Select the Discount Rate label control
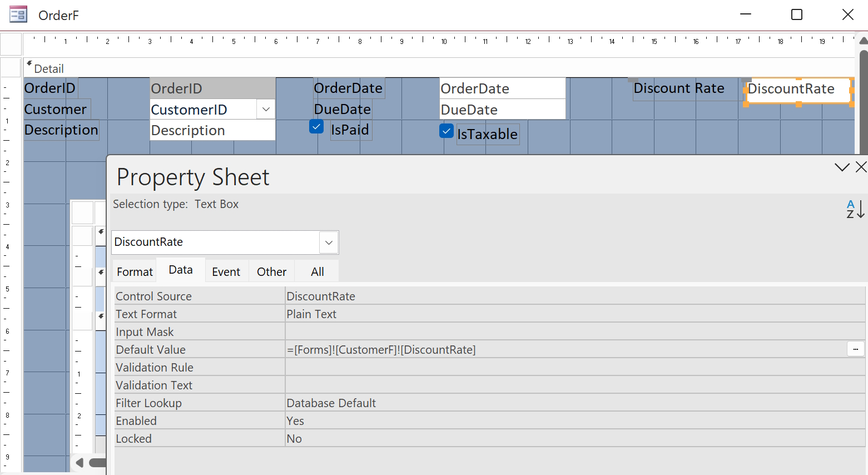Screen dimensions: 868x475 [x=678, y=89]
